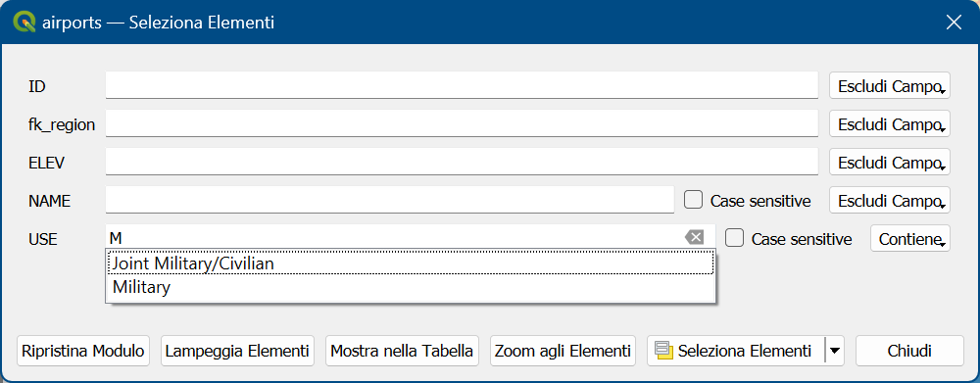Open Escludi Campo dropdown for ID

pos(890,85)
